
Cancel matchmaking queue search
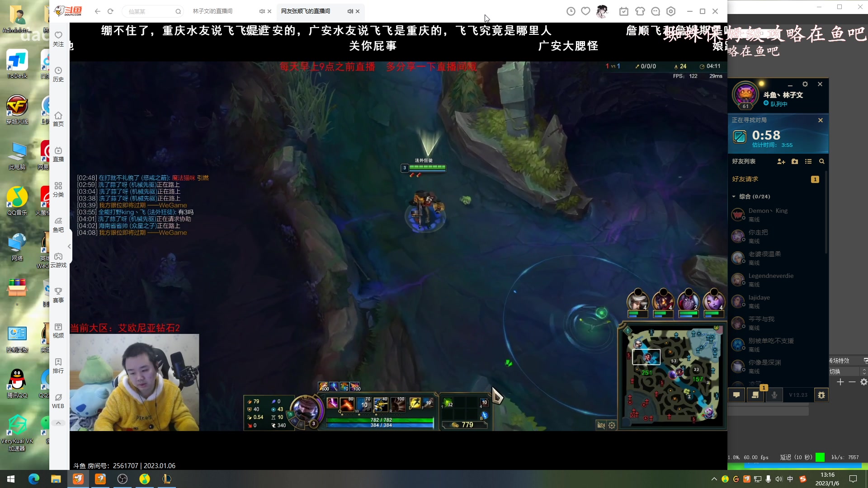pyautogui.click(x=820, y=120)
